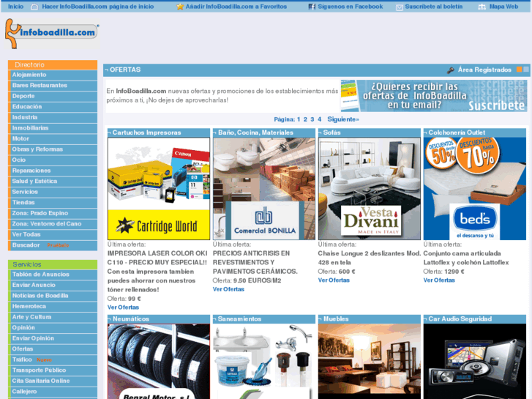
Task: Go to page 2 of offers
Action: [305, 119]
